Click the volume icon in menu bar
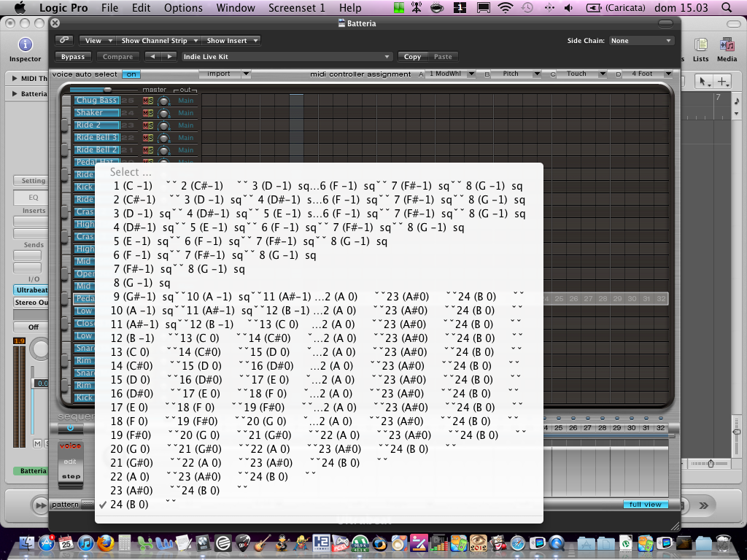 click(568, 7)
